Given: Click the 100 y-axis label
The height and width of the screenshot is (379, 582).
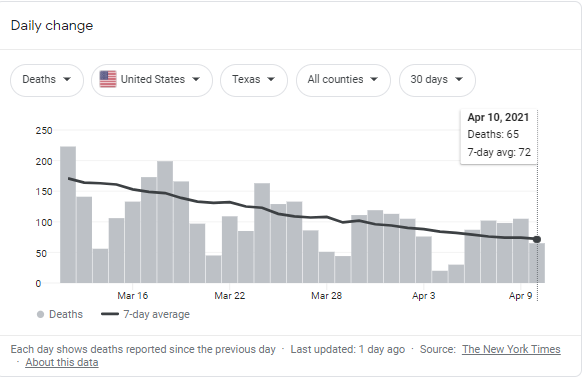Looking at the screenshot, I should pos(44,223).
